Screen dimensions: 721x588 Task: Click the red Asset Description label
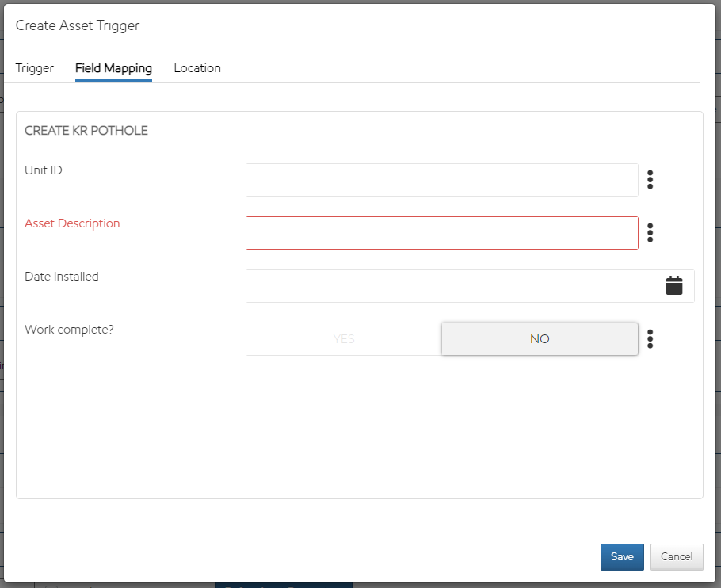(x=72, y=223)
